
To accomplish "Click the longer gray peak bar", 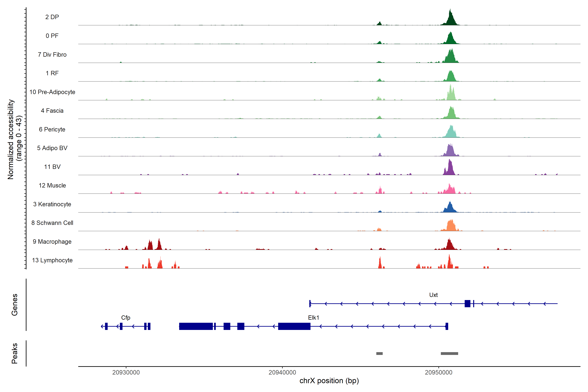I will tap(449, 353).
